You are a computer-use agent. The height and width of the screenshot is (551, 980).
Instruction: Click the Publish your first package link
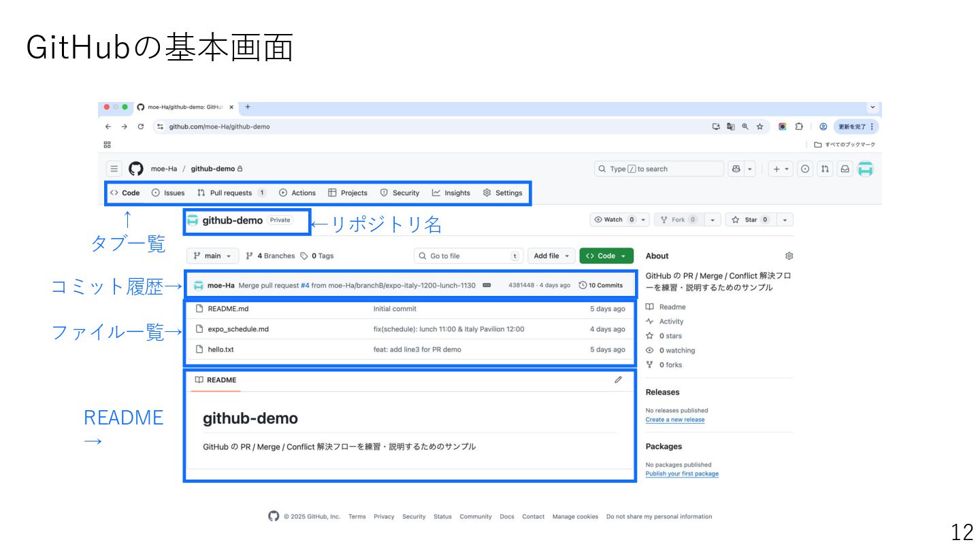click(682, 473)
